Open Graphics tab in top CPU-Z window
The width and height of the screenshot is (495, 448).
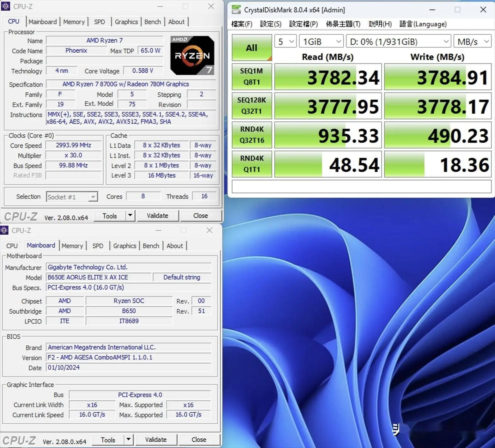126,22
